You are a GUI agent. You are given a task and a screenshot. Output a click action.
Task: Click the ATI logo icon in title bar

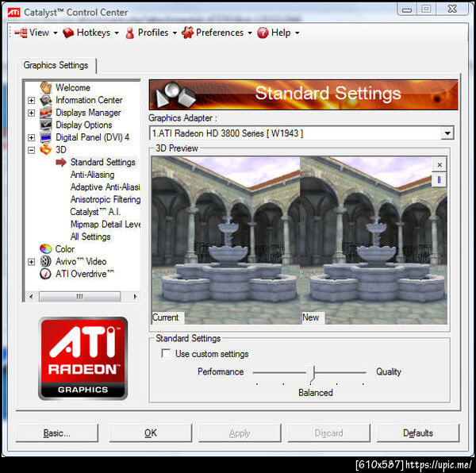(x=14, y=13)
